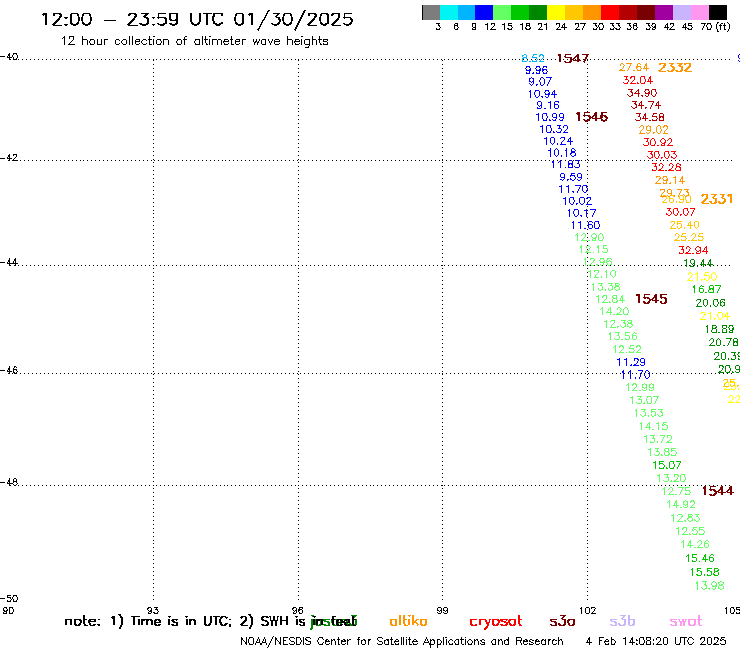Click the longitude axis label '93'
Screen dimensions: 740x650
point(153,610)
